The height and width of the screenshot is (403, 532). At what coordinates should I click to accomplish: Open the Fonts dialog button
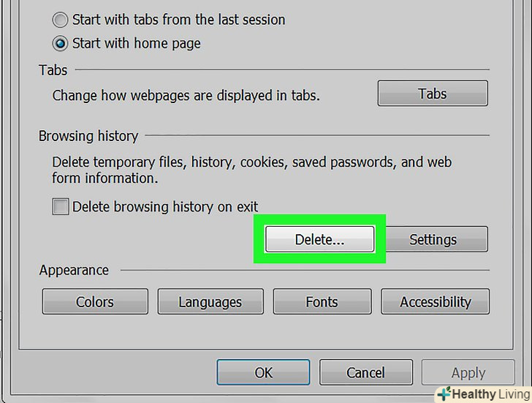pyautogui.click(x=322, y=301)
